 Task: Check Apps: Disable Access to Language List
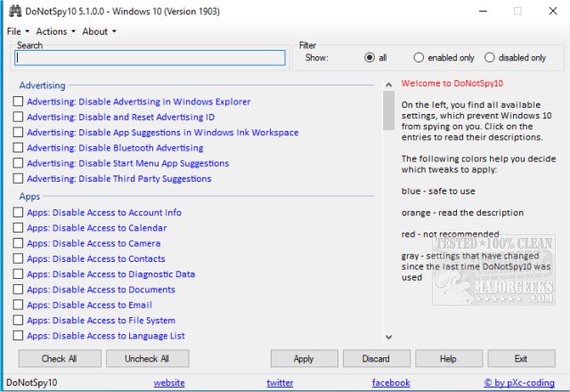(18, 335)
